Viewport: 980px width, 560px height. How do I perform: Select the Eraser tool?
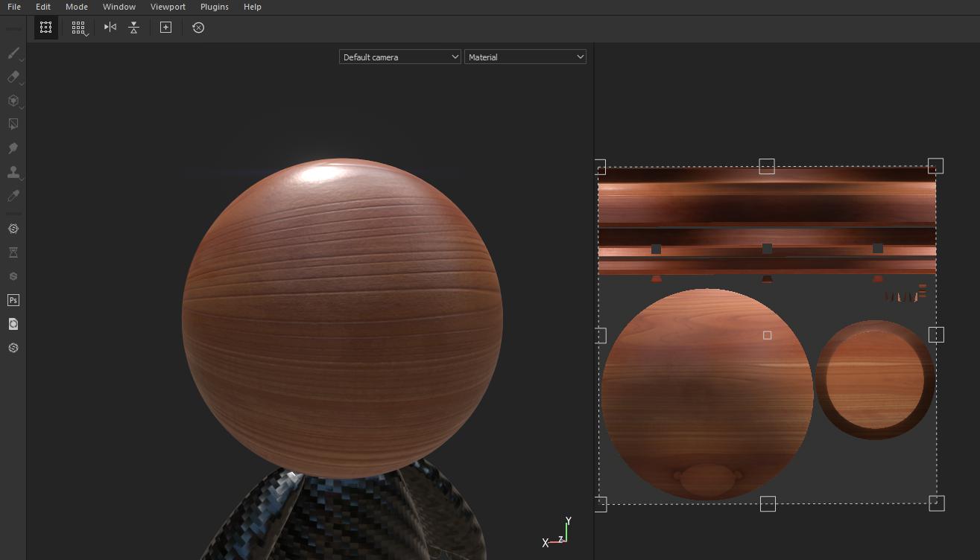[x=13, y=77]
